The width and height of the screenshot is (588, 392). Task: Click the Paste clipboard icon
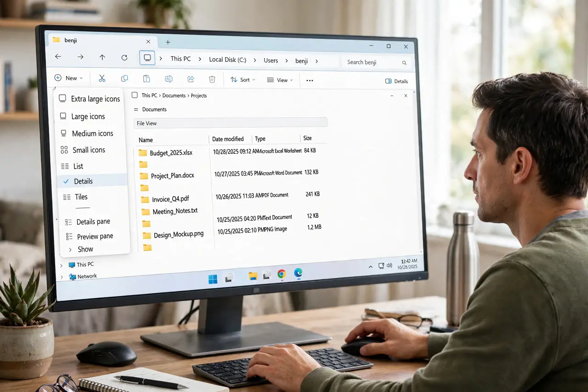(147, 79)
